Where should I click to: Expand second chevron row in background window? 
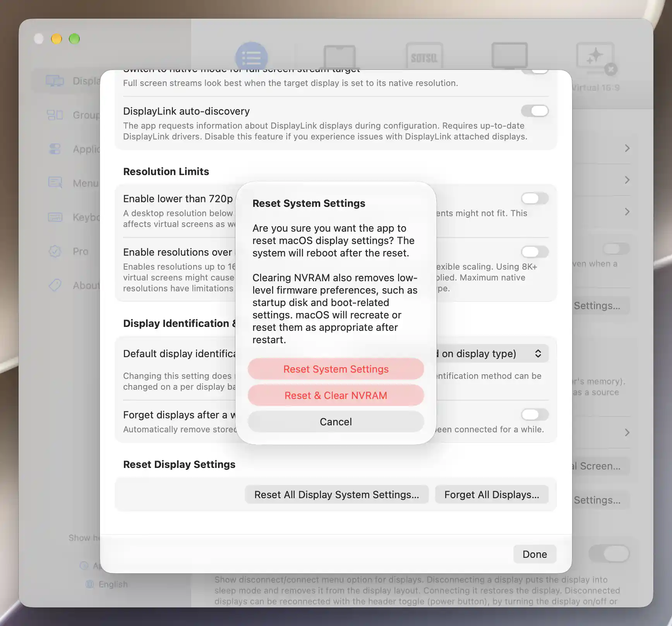pos(627,180)
